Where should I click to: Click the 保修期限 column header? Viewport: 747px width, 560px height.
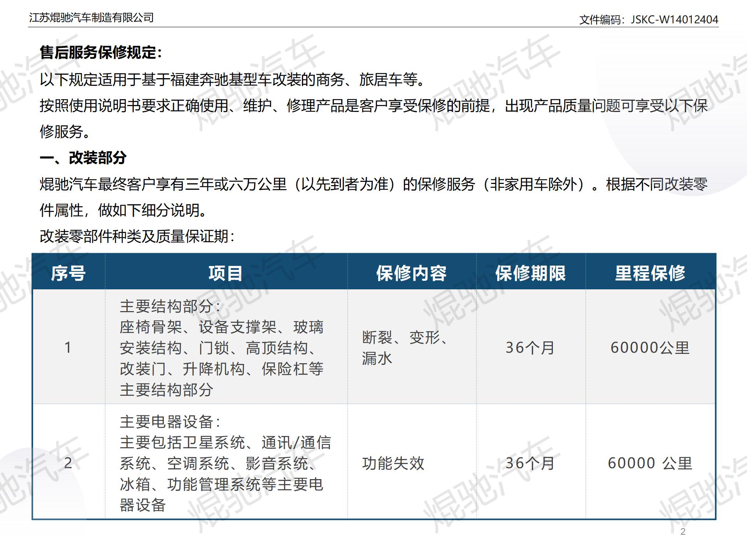point(531,273)
